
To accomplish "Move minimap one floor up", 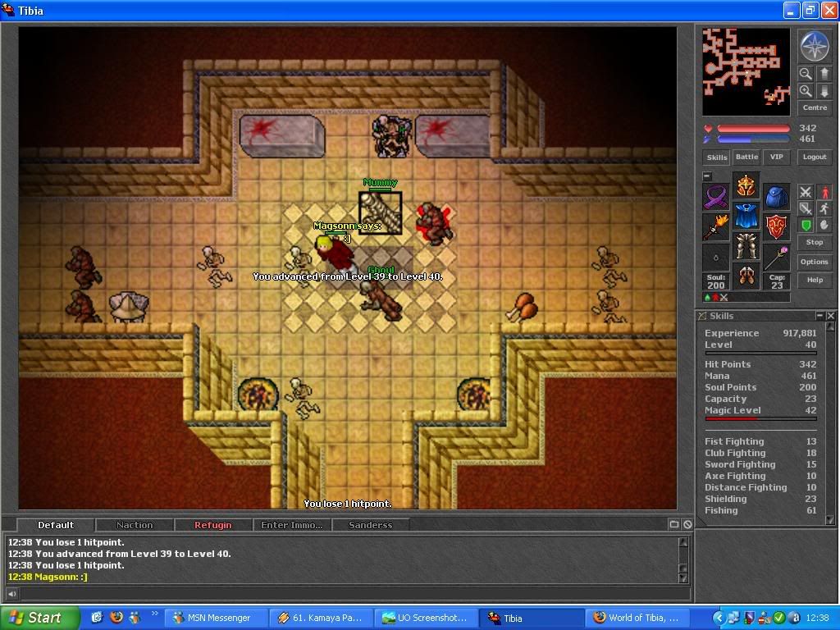I will (824, 73).
